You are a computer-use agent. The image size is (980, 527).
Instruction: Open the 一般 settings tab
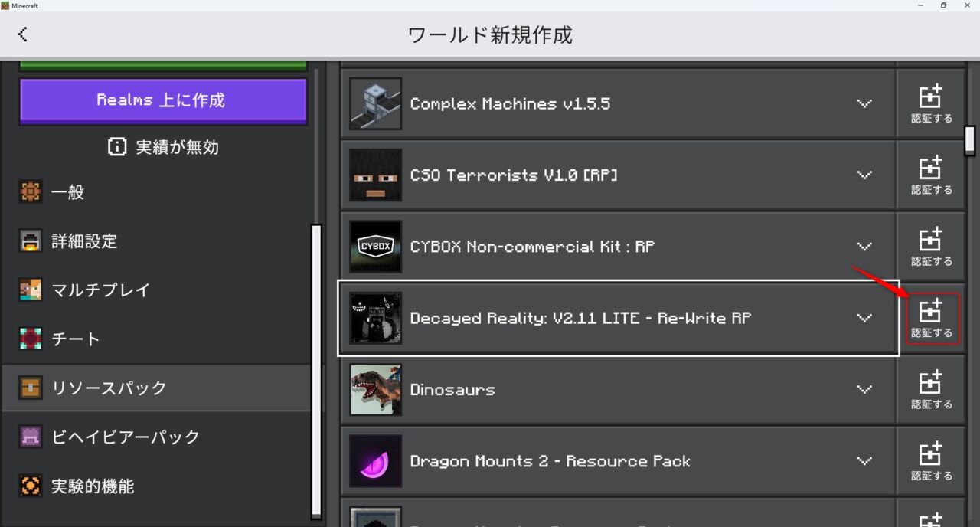point(156,192)
